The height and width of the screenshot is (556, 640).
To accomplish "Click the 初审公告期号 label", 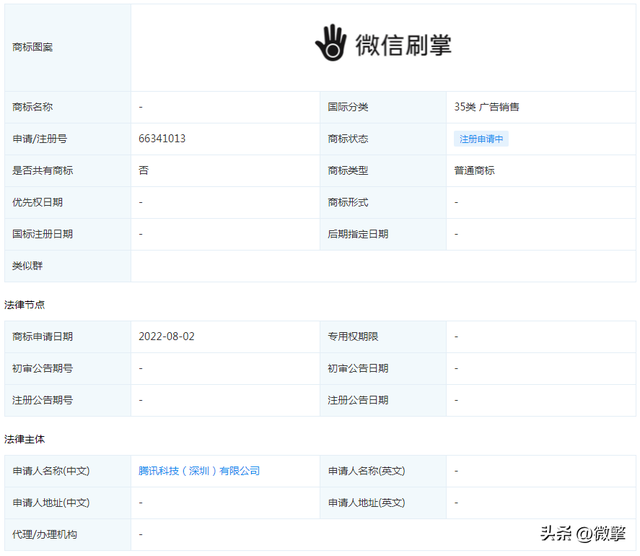I will coord(43,369).
